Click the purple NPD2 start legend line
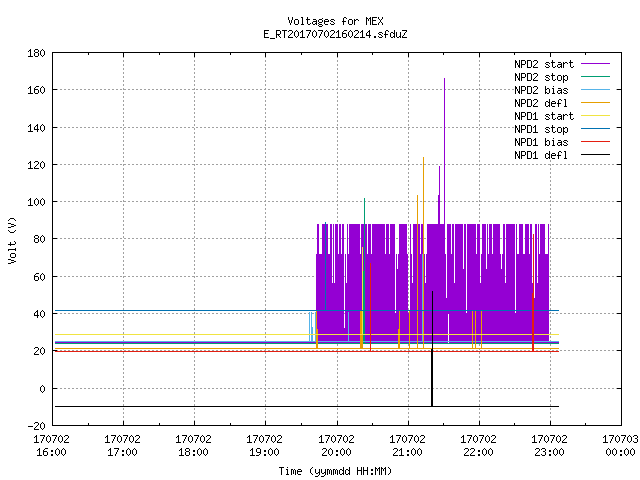This screenshot has width=640, height=480. tap(595, 64)
